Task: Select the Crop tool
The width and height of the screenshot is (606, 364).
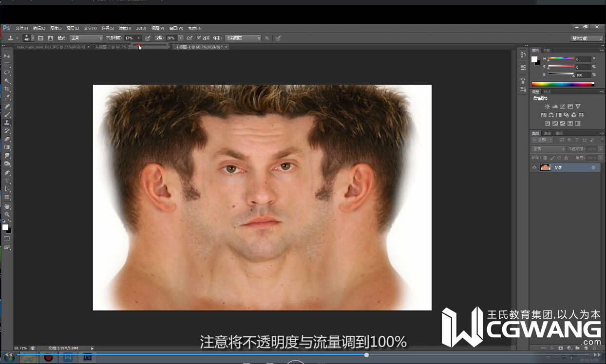Action: [x=7, y=90]
